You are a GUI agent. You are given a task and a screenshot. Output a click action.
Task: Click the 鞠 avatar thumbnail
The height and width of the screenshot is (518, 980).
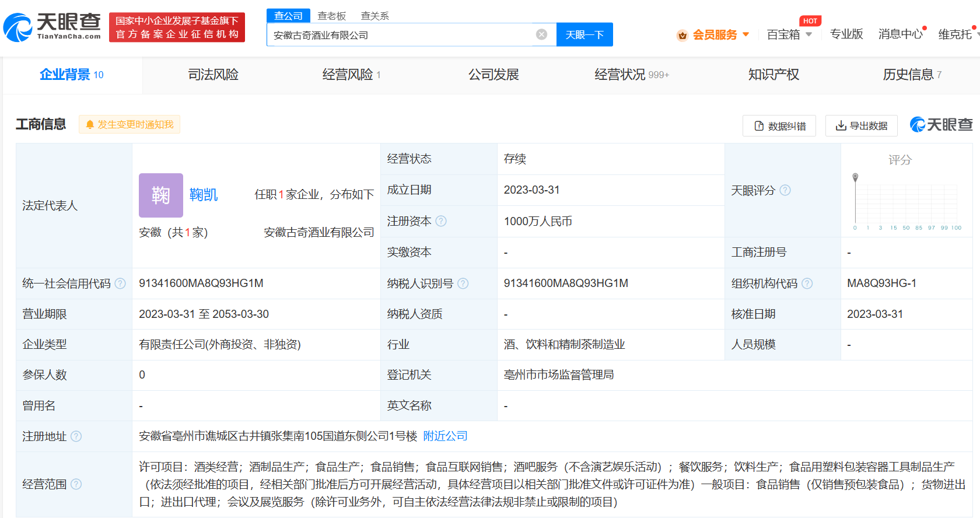[x=161, y=195]
